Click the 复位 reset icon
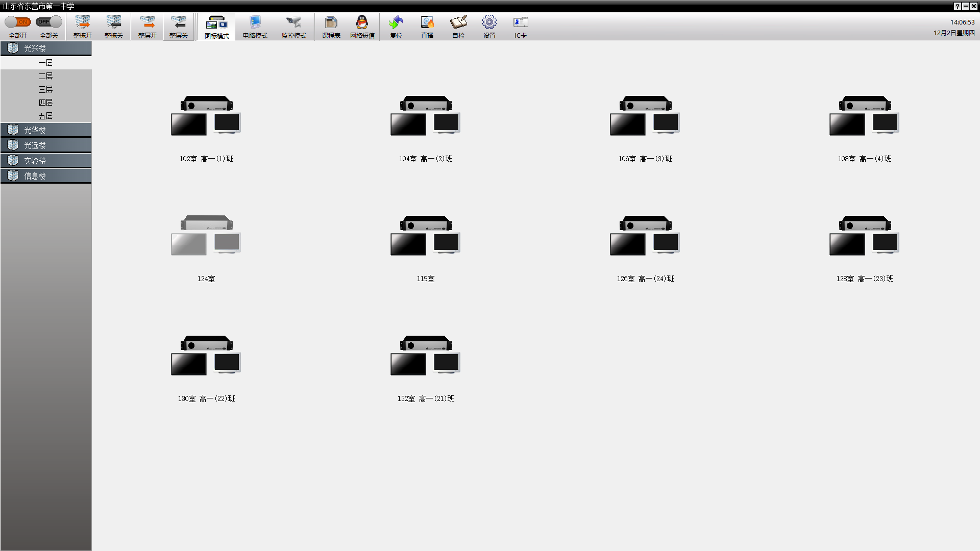The width and height of the screenshot is (980, 551). [x=396, y=23]
